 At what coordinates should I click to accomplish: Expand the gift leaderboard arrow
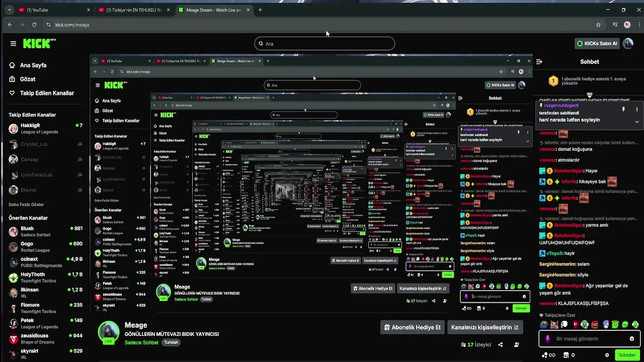(x=590, y=95)
